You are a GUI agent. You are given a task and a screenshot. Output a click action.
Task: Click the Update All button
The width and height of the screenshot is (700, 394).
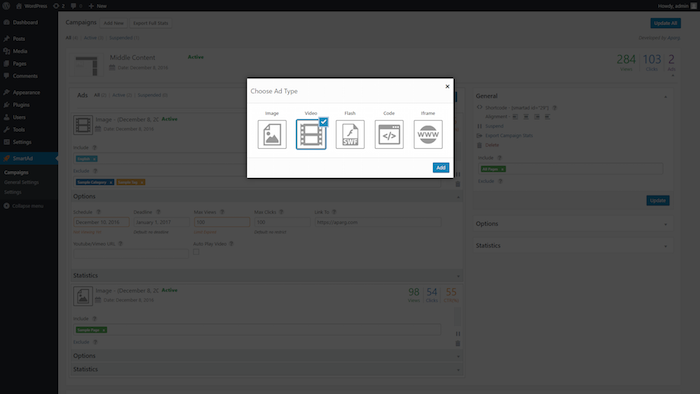[665, 23]
